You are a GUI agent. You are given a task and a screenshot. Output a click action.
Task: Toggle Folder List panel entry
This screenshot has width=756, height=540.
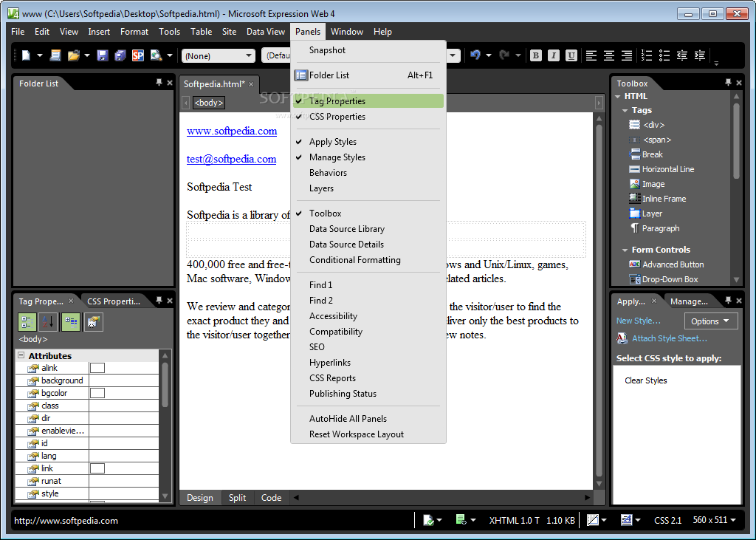[368, 75]
